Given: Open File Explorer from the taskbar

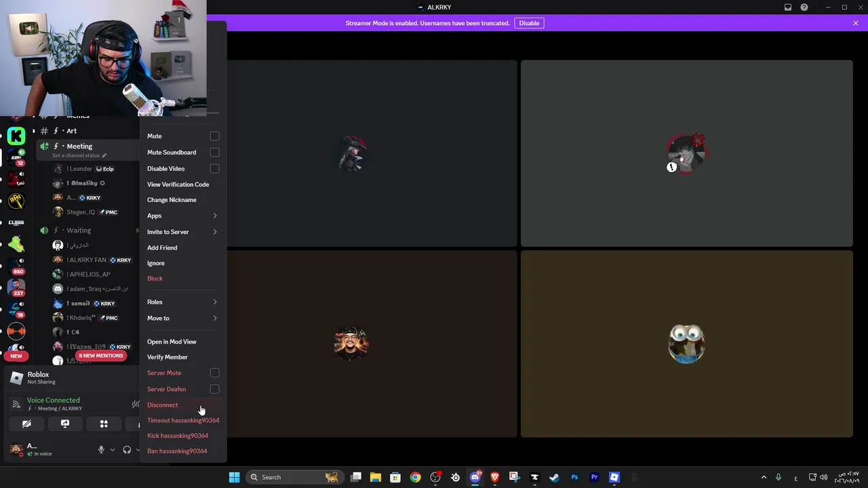Looking at the screenshot, I should tap(376, 477).
